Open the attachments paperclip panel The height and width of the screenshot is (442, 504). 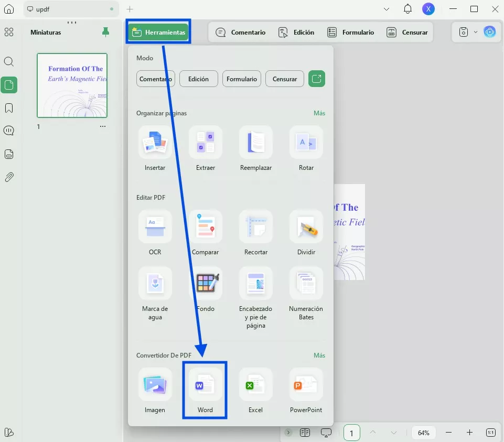click(x=9, y=177)
